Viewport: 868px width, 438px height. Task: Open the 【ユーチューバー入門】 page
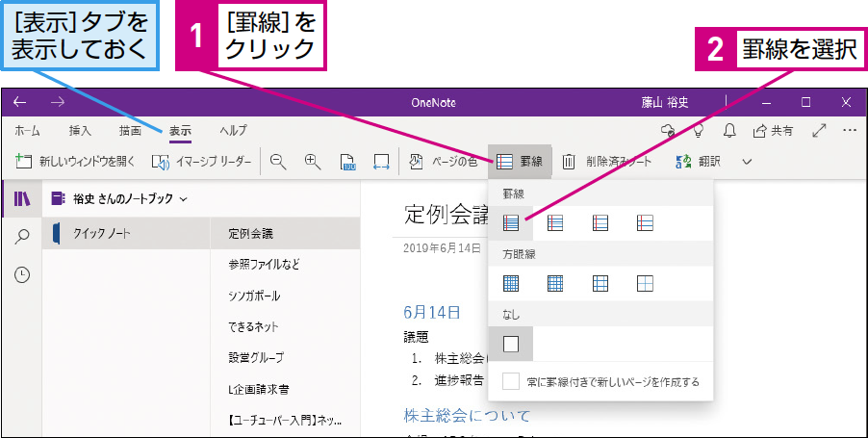click(285, 421)
